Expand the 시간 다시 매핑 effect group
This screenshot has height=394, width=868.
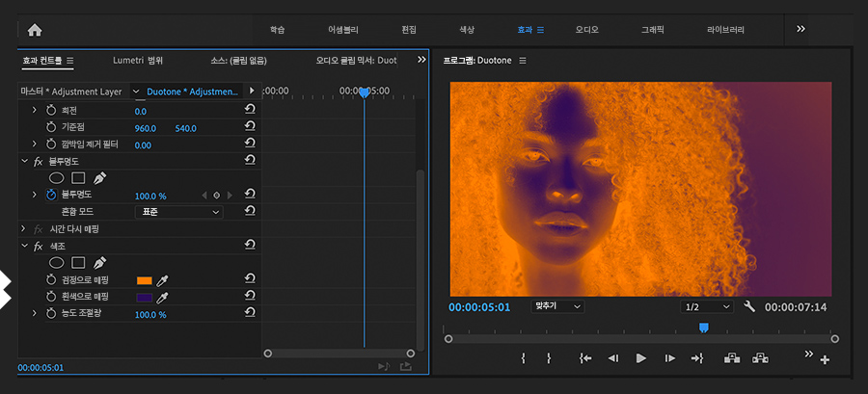(x=23, y=228)
